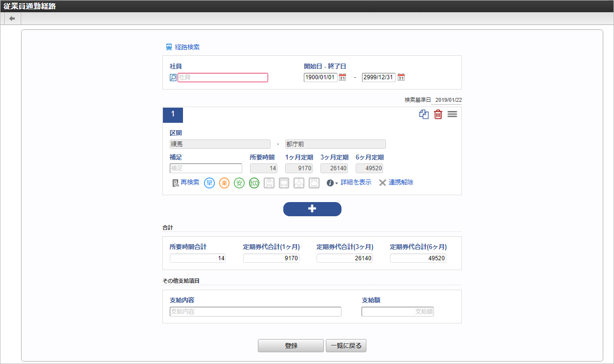Image resolution: width=614 pixels, height=364 pixels.
Task: Focus the 支給額 amount field
Action: 398,312
